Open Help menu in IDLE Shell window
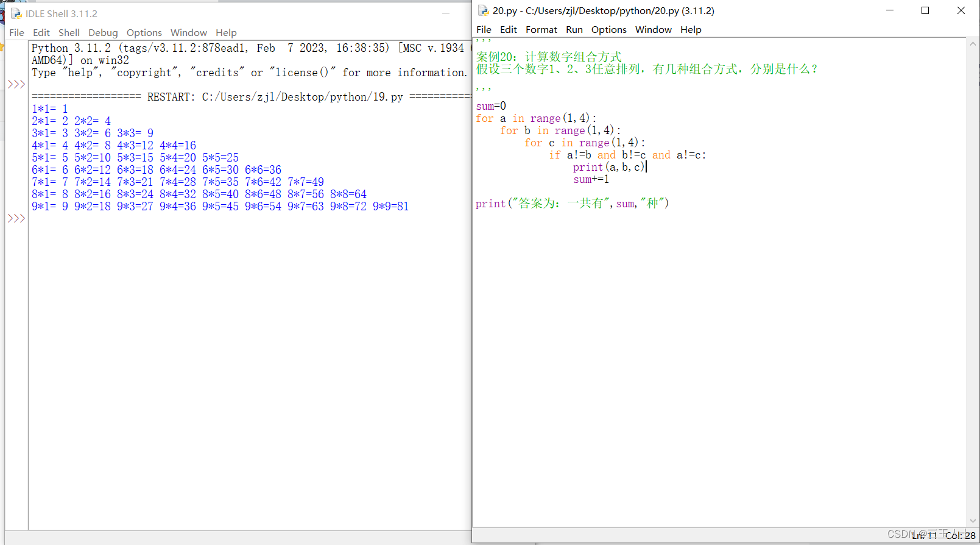The height and width of the screenshot is (545, 980). 226,32
